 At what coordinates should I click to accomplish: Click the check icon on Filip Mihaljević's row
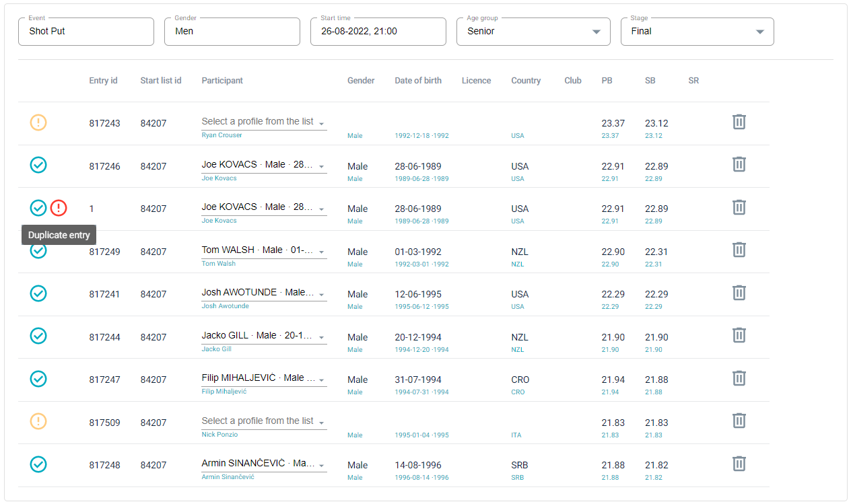(x=38, y=379)
